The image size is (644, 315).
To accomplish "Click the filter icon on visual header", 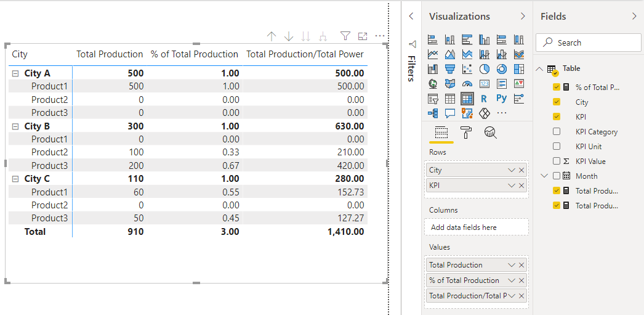I will [345, 36].
